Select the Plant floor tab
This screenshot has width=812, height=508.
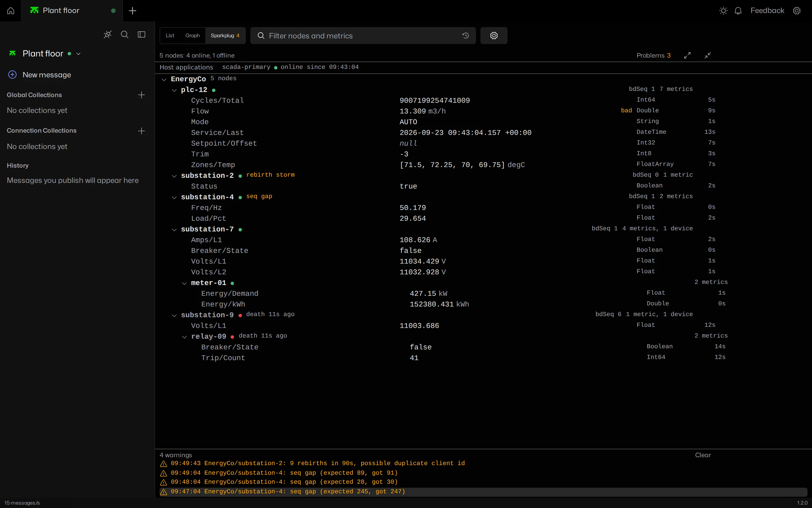tap(72, 11)
